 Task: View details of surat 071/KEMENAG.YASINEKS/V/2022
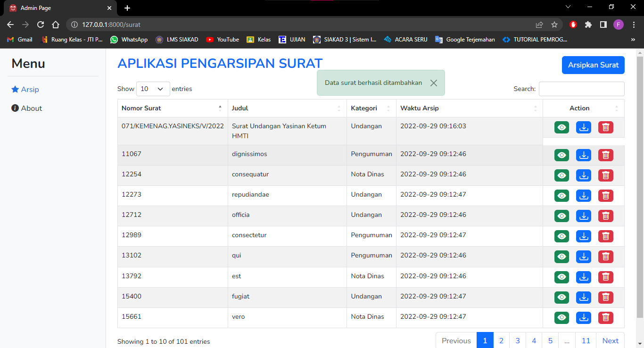[561, 127]
